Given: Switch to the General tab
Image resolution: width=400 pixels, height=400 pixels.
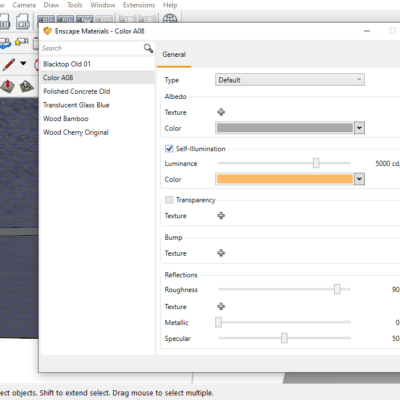Looking at the screenshot, I should click(x=174, y=54).
